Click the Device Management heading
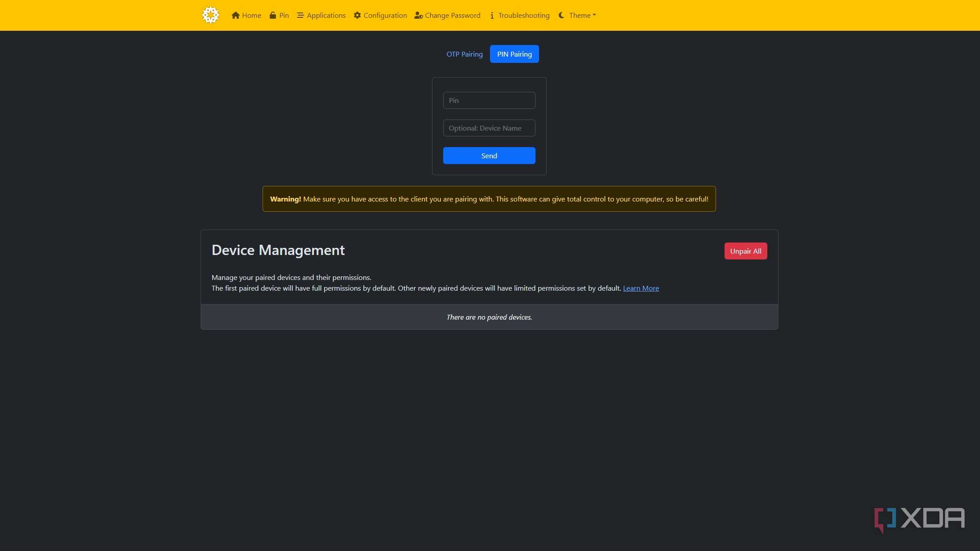Image resolution: width=980 pixels, height=551 pixels. (278, 250)
